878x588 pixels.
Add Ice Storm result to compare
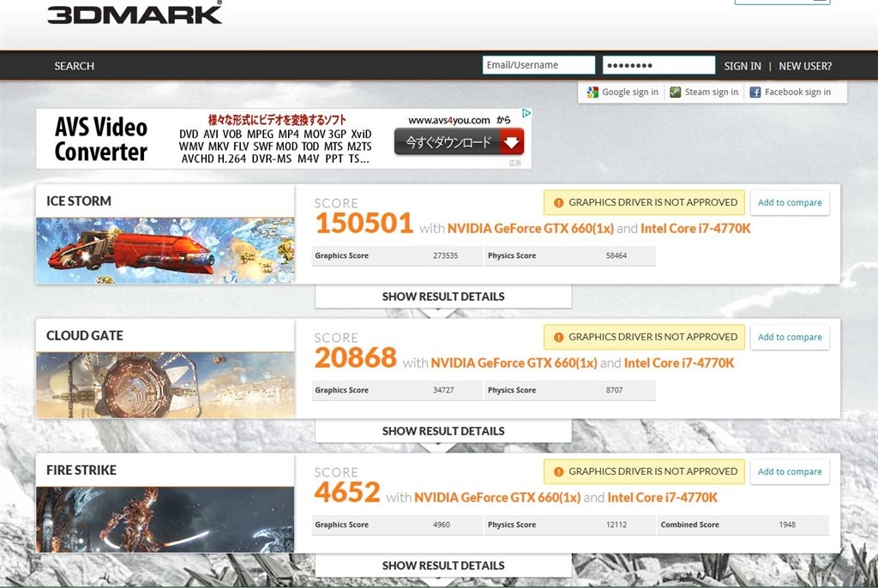790,203
